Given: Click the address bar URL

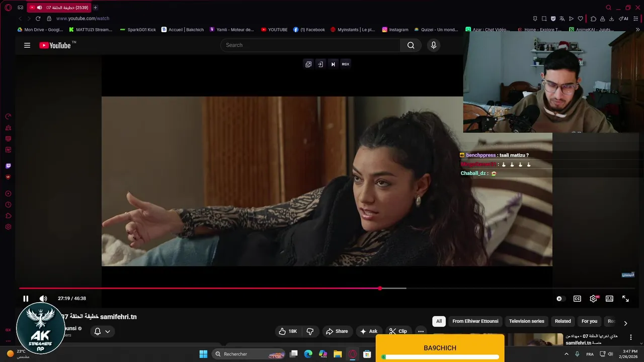Looking at the screenshot, I should coord(83,19).
